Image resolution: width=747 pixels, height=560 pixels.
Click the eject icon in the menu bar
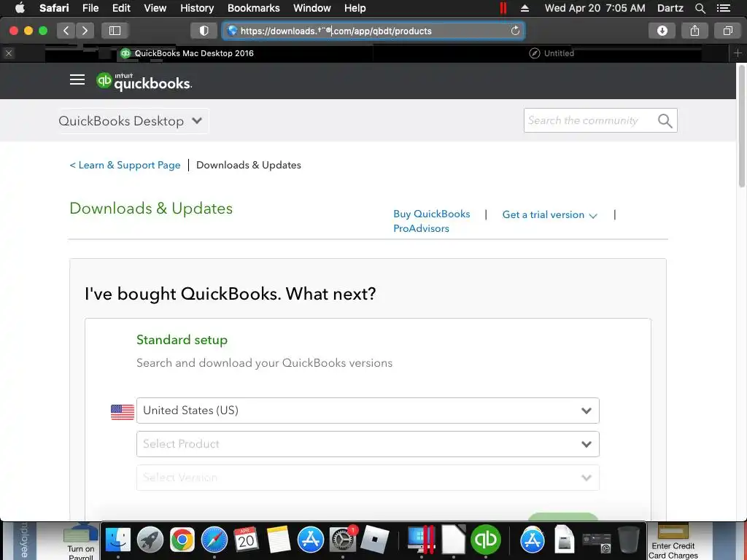click(525, 8)
